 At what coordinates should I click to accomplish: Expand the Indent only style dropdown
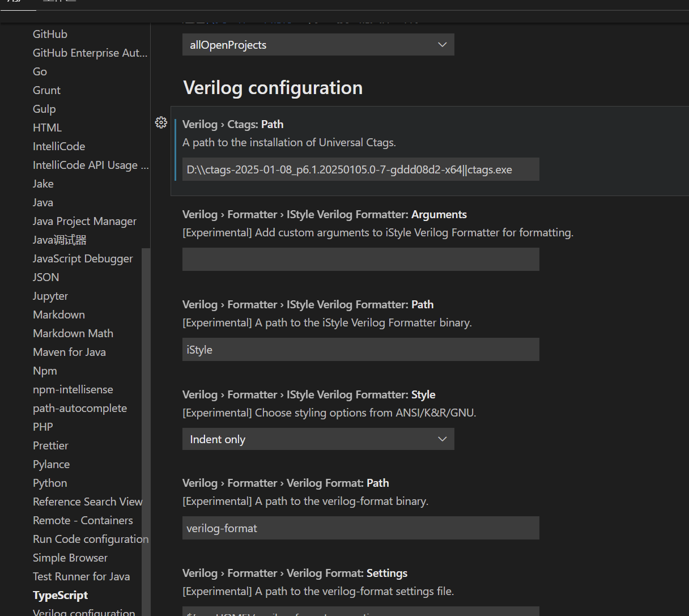point(318,439)
